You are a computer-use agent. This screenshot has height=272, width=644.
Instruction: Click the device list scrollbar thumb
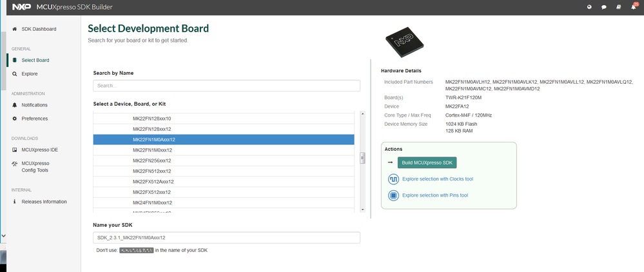(x=362, y=158)
